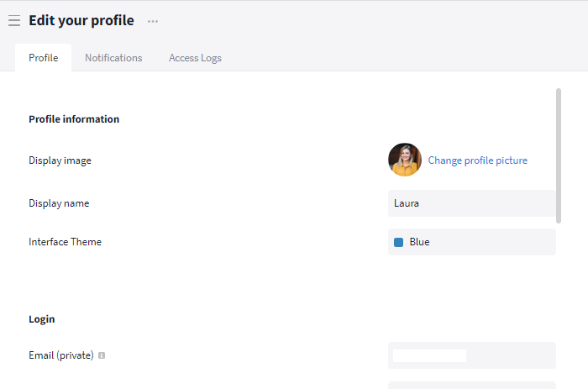Click into the private Email input field
The image size is (588, 389).
coord(471,355)
